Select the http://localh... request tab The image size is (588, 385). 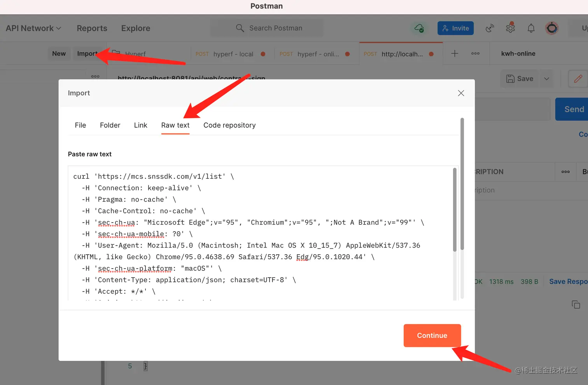401,54
